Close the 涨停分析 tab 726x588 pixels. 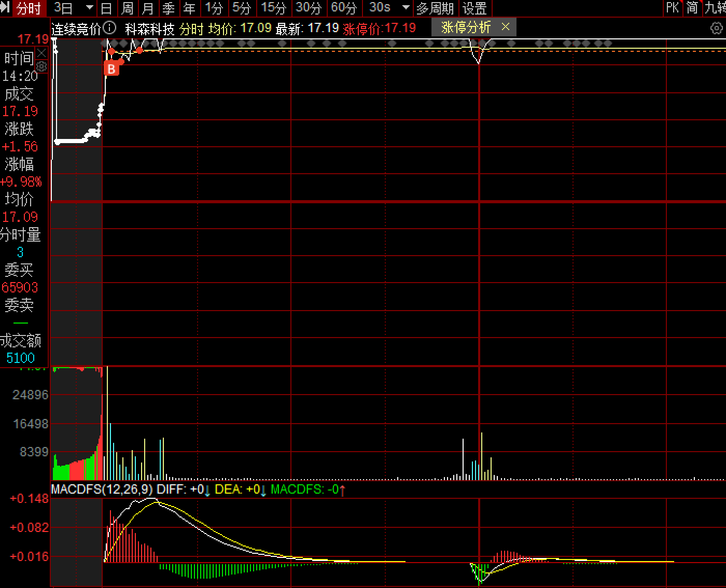[506, 26]
